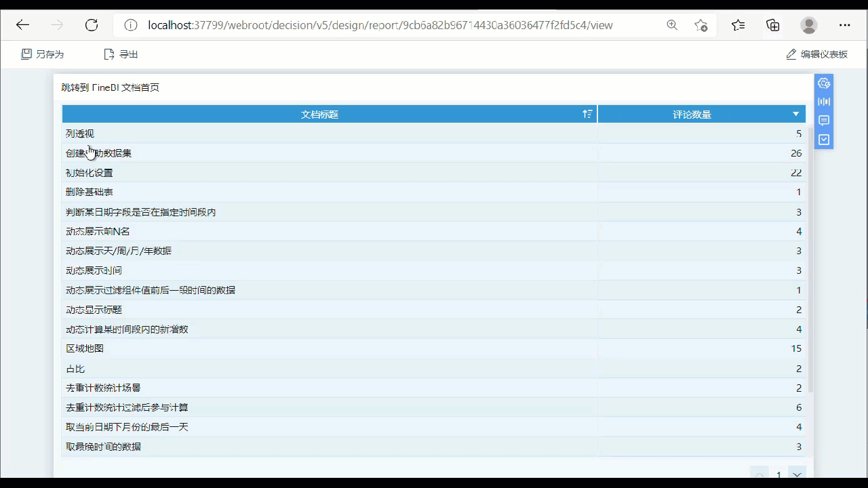
Task: Select the 区域地图 row
Action: [x=433, y=348]
